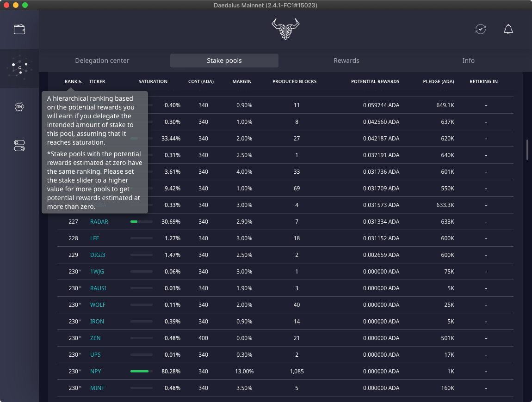Click the 13.00% margin value
This screenshot has width=532, height=402.
244,371
